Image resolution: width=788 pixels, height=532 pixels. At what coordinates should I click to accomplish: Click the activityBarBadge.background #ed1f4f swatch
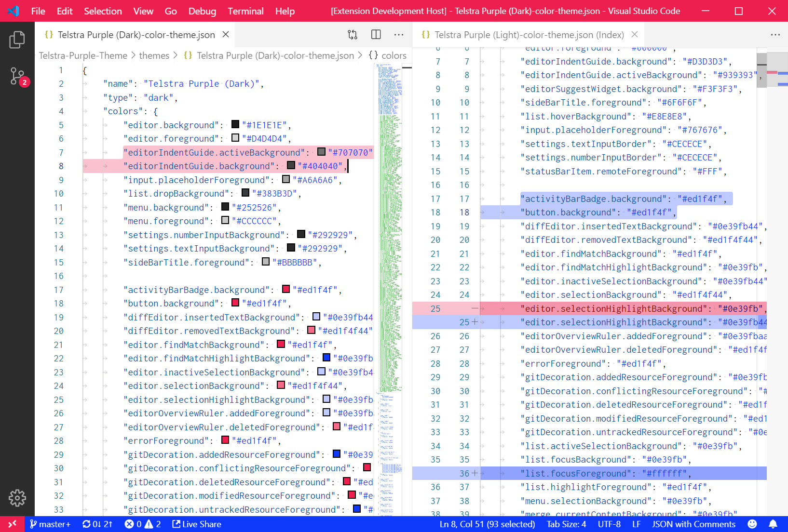click(286, 289)
